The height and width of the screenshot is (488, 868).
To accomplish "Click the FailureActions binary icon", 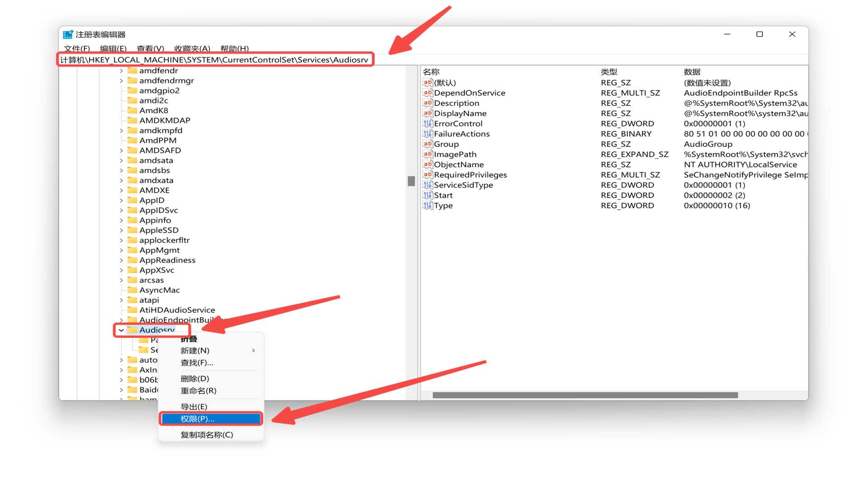I will (x=428, y=134).
